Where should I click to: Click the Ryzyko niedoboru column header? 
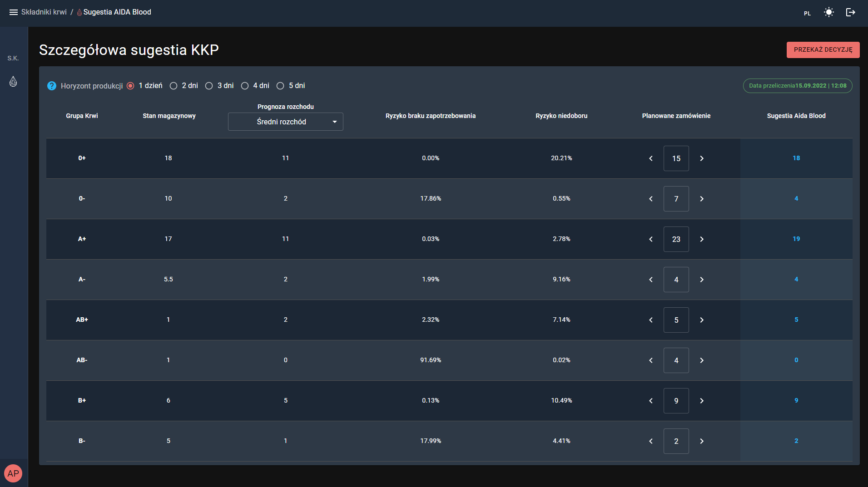coord(561,116)
